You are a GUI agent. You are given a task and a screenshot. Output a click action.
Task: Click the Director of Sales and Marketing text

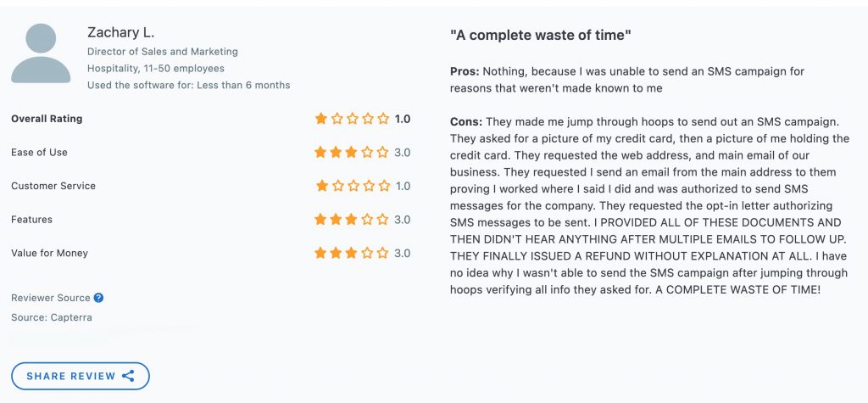tap(163, 52)
